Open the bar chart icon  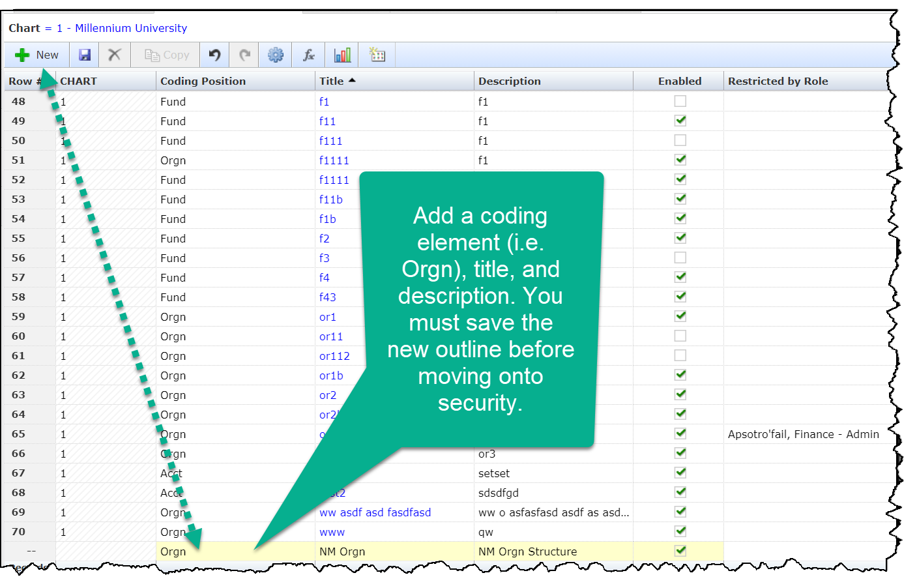[342, 55]
